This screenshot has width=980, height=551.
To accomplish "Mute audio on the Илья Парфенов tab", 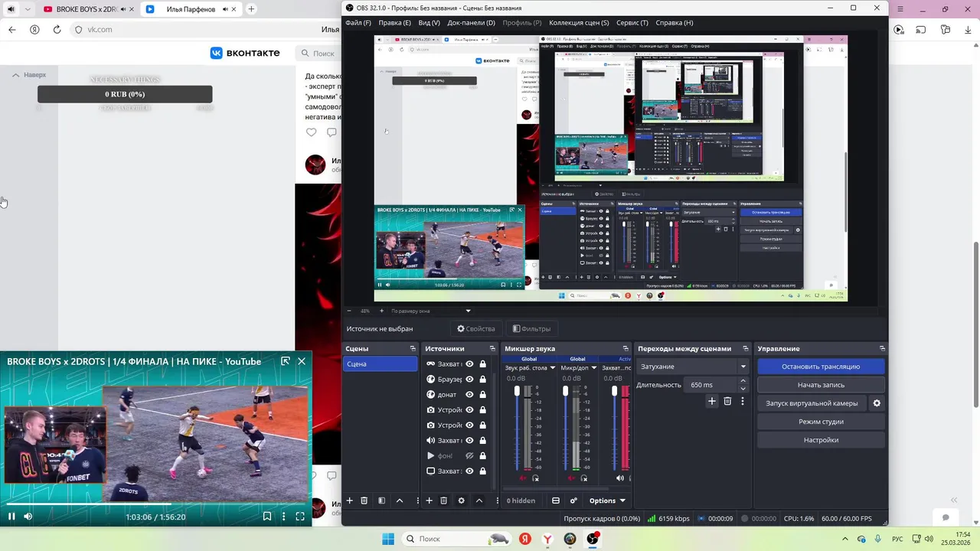I will coord(226,9).
